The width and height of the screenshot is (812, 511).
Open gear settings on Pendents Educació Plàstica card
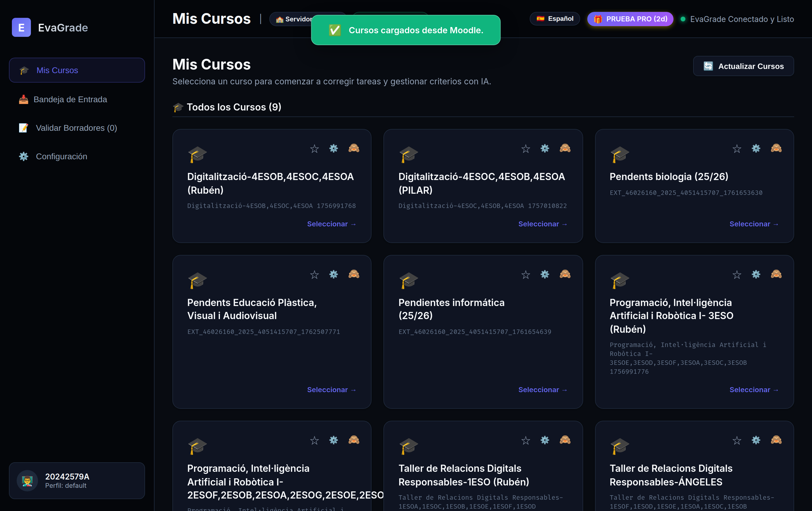pyautogui.click(x=333, y=275)
